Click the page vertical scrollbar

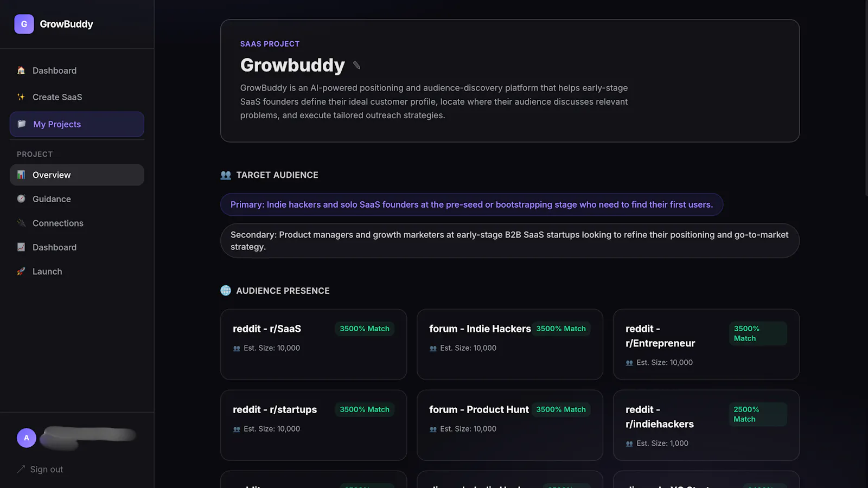pos(866,98)
